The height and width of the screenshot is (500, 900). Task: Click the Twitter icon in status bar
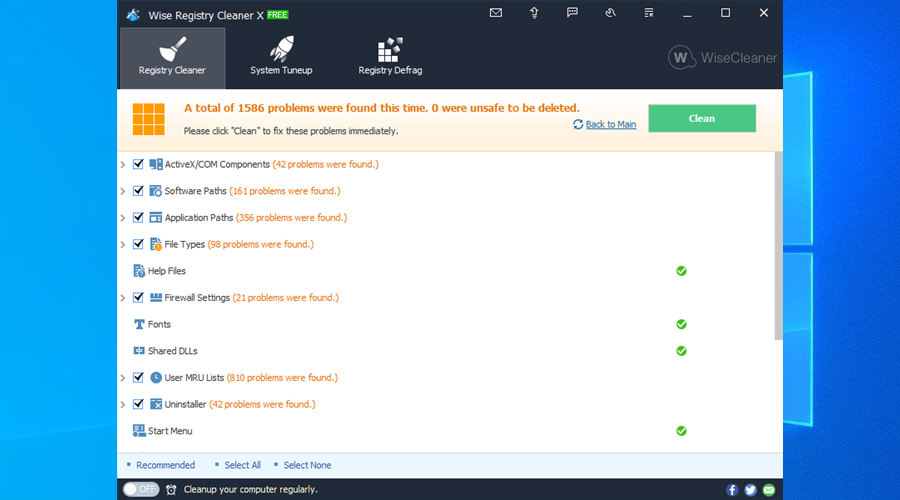click(x=751, y=490)
